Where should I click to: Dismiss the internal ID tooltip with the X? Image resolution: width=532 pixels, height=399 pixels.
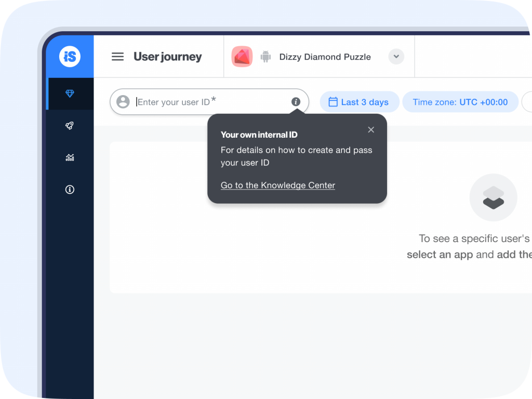tap(371, 129)
